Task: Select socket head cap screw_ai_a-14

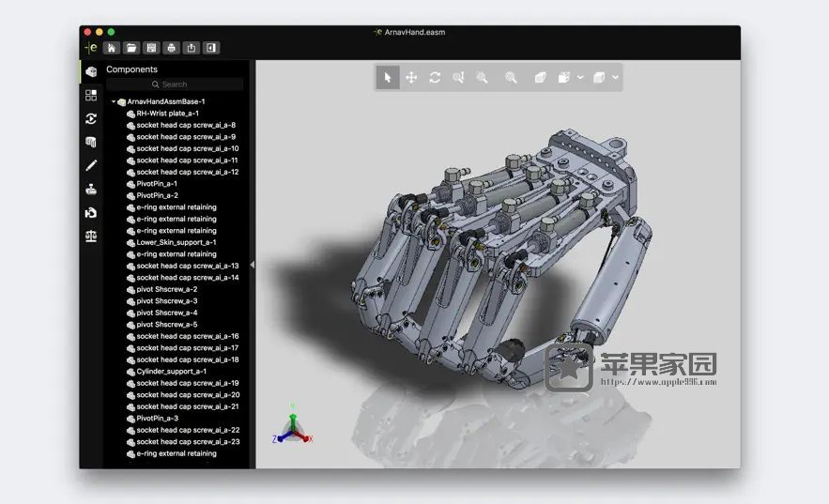Action: click(188, 278)
